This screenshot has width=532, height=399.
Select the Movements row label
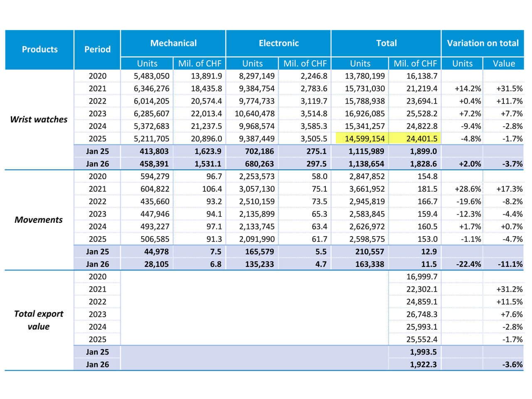click(x=39, y=220)
